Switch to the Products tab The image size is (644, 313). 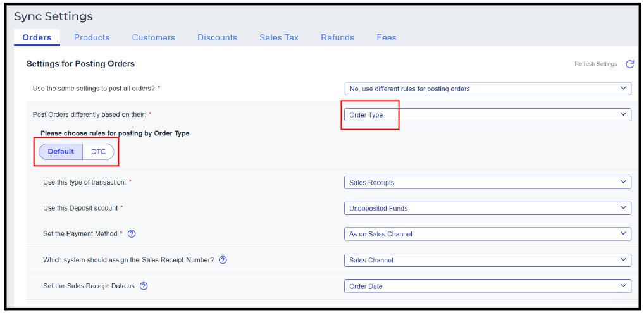[x=92, y=38]
